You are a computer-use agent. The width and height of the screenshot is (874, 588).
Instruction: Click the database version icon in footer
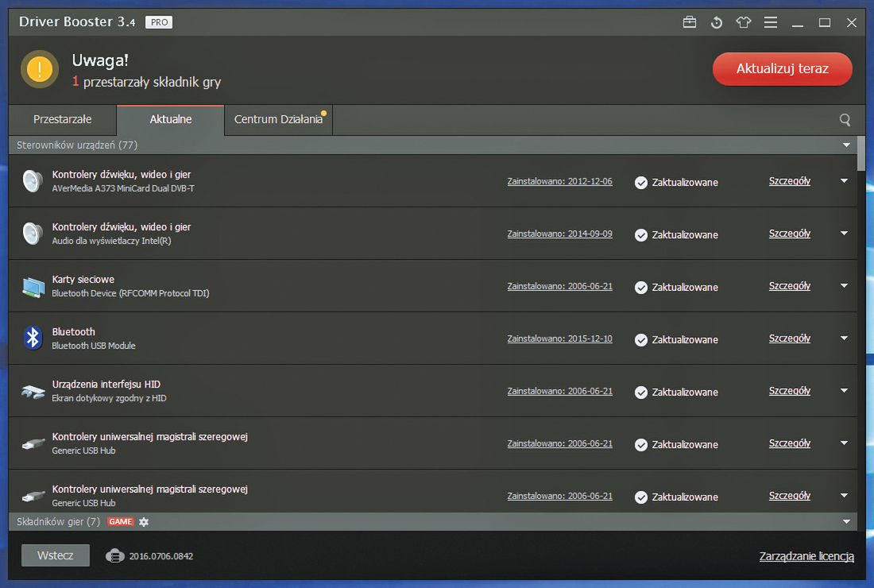115,555
